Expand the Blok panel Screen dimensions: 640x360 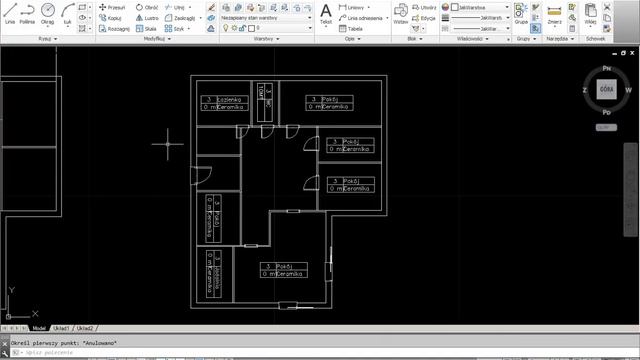pyautogui.click(x=415, y=39)
